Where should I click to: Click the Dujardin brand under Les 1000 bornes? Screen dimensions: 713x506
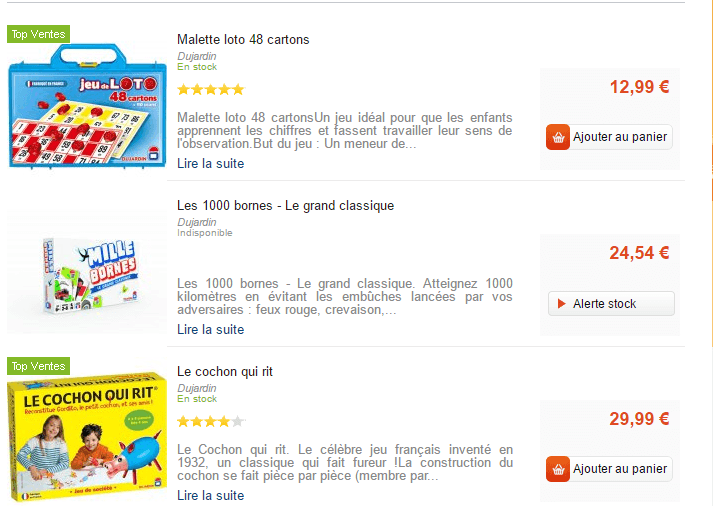(197, 222)
